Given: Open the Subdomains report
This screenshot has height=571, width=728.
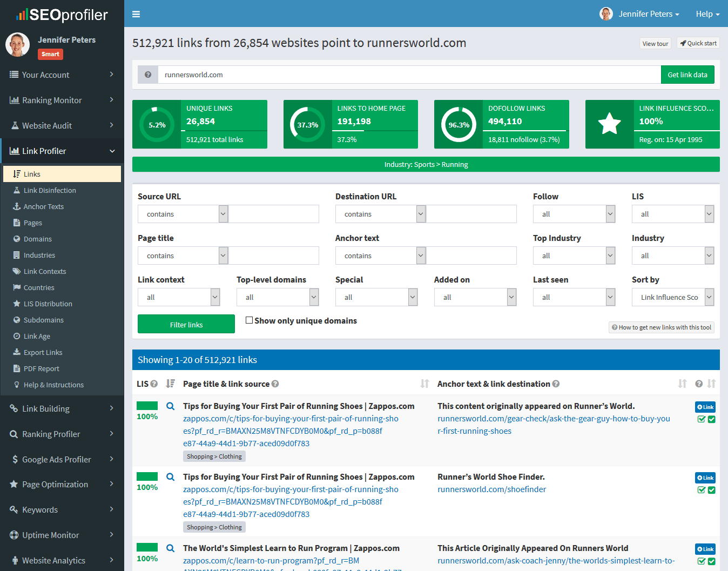Looking at the screenshot, I should tap(43, 320).
